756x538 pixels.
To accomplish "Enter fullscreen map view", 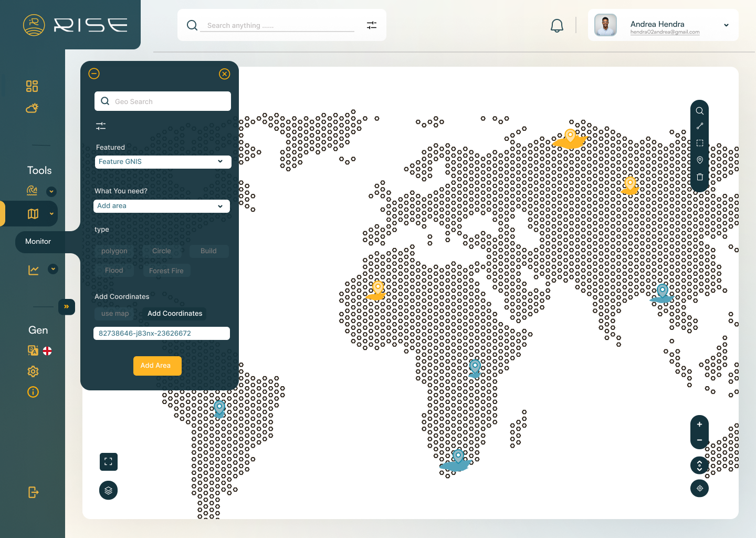I will (x=108, y=462).
